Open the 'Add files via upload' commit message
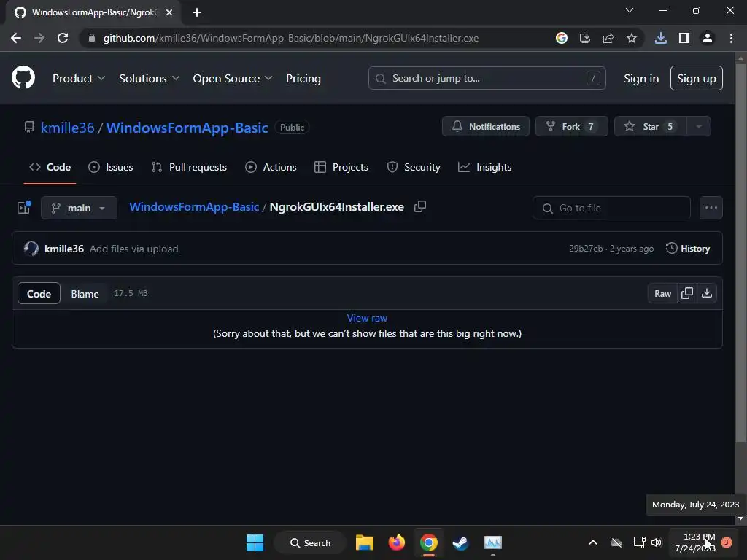 coord(134,249)
